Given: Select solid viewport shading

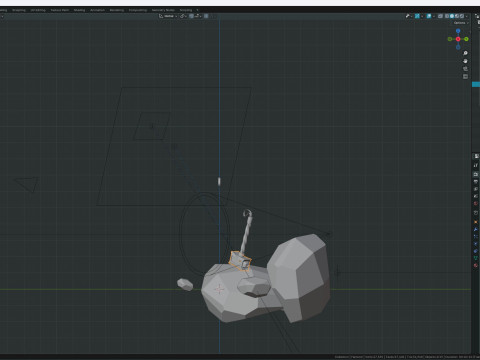Looking at the screenshot, I should pyautogui.click(x=452, y=16).
